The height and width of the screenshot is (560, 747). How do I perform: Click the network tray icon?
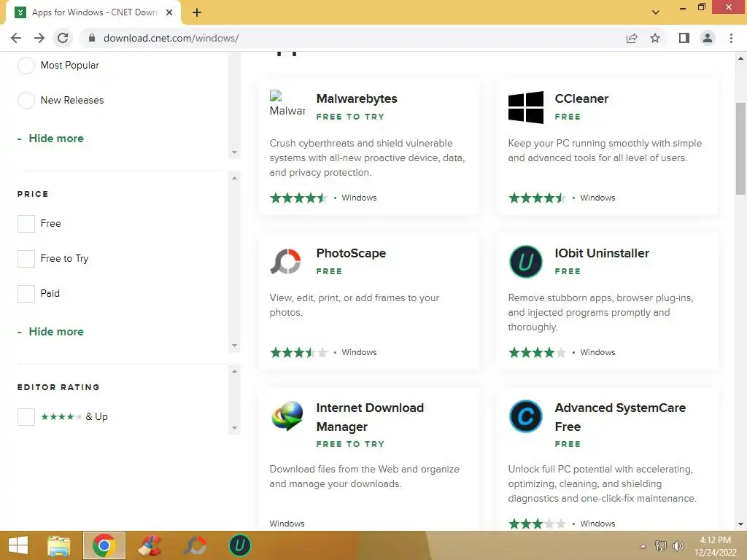tap(661, 546)
